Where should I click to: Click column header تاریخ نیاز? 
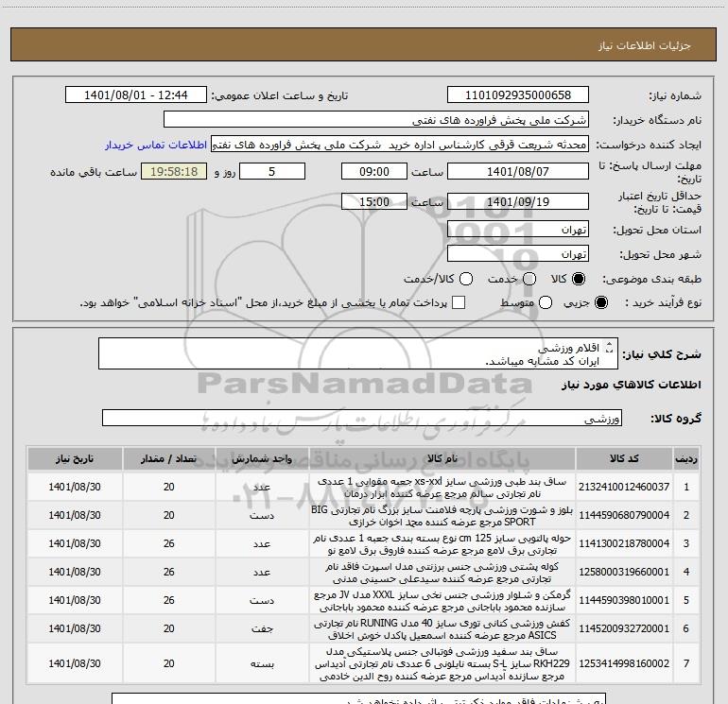click(75, 458)
